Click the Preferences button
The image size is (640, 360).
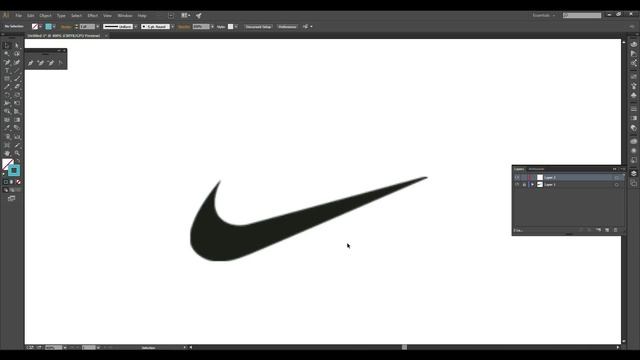point(287,27)
